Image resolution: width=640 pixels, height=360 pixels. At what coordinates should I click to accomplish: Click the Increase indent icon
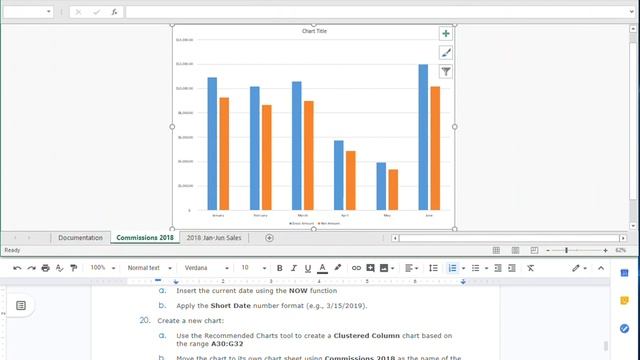coord(512,268)
